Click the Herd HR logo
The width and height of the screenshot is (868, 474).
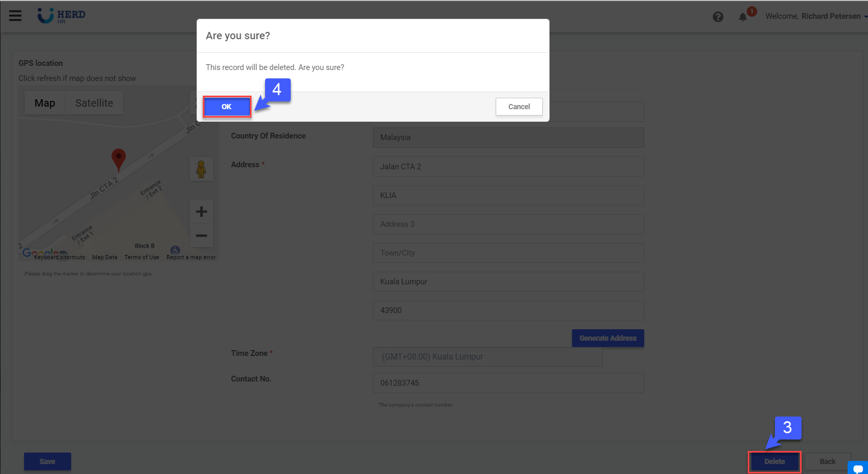61,16
